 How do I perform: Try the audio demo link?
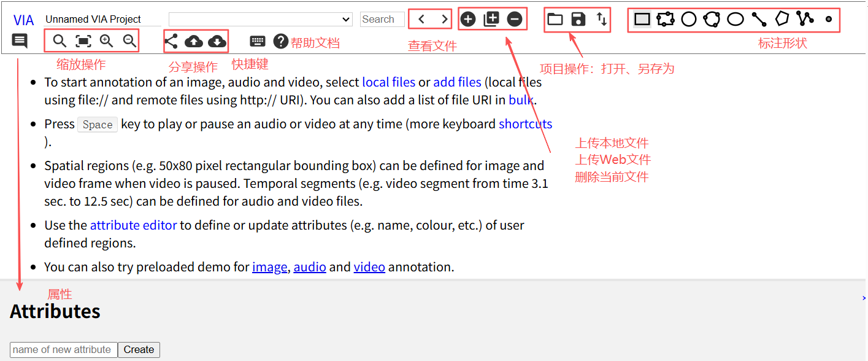pos(310,267)
